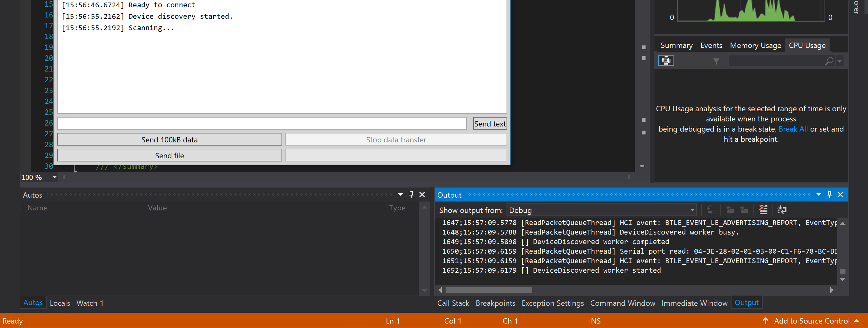Image resolution: width=868 pixels, height=328 pixels.
Task: Click the editor vertical scroll down arrow
Action: point(642,166)
